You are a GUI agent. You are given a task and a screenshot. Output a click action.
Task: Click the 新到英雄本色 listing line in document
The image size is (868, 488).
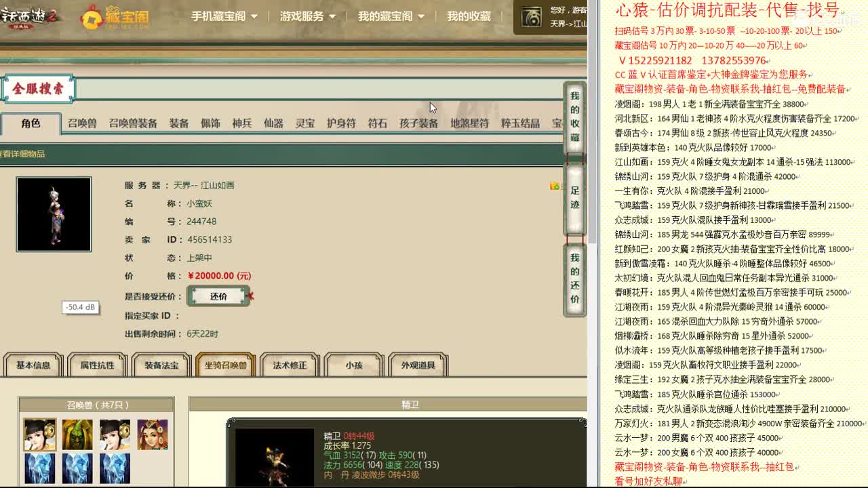pyautogui.click(x=694, y=148)
